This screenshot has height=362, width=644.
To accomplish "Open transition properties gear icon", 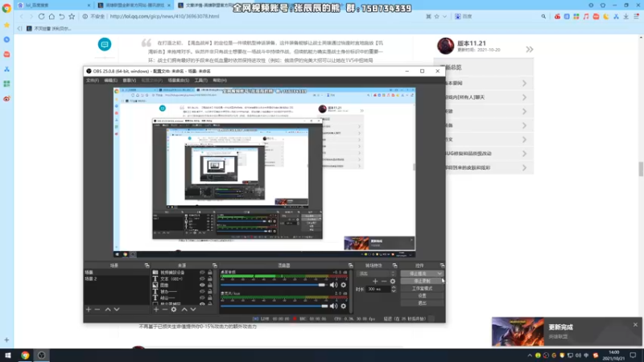I will click(393, 281).
